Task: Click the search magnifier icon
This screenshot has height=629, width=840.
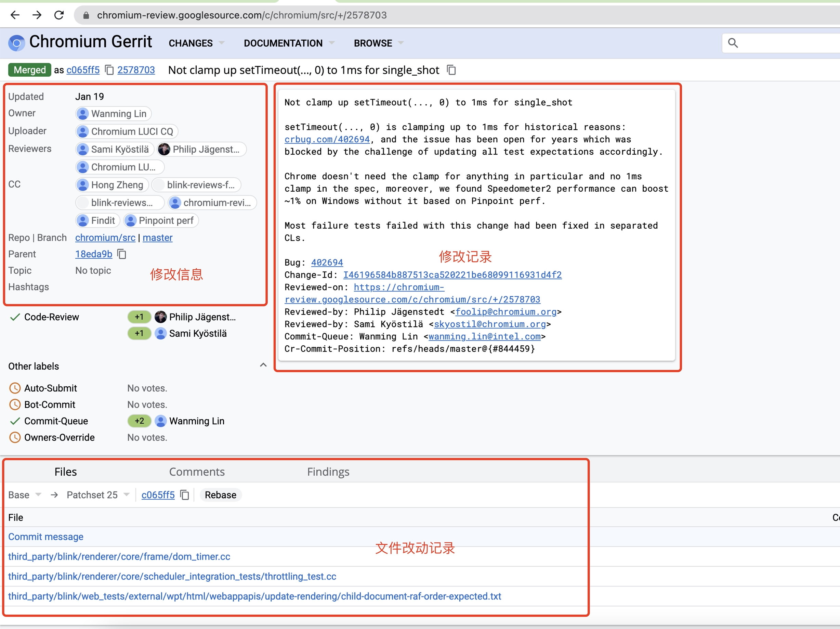Action: pyautogui.click(x=733, y=43)
